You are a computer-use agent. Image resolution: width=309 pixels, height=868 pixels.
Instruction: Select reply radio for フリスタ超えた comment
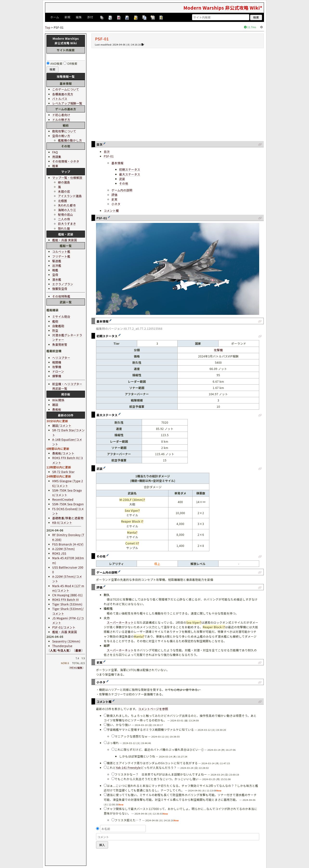113,820
